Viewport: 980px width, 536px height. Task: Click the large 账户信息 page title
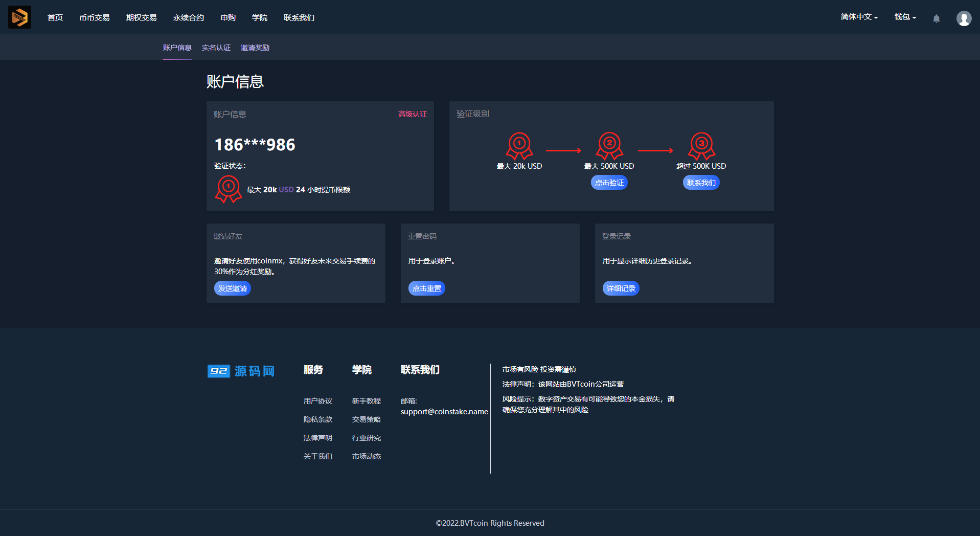click(235, 82)
